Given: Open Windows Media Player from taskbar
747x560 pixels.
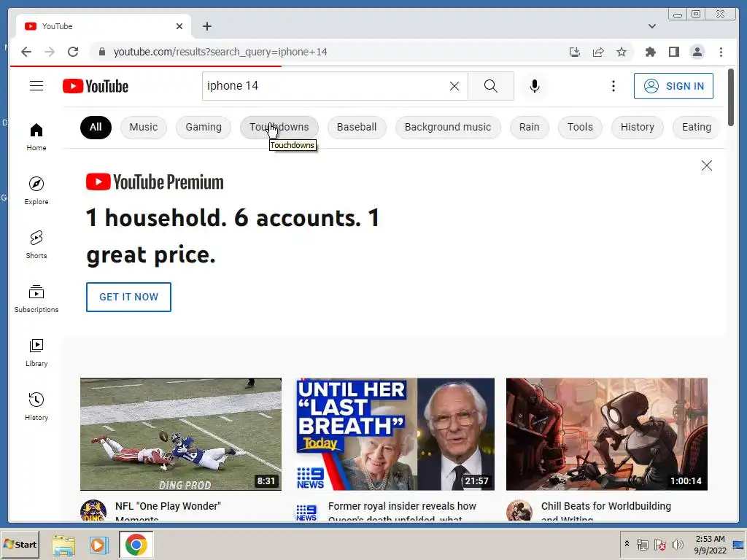Looking at the screenshot, I should coord(99,545).
